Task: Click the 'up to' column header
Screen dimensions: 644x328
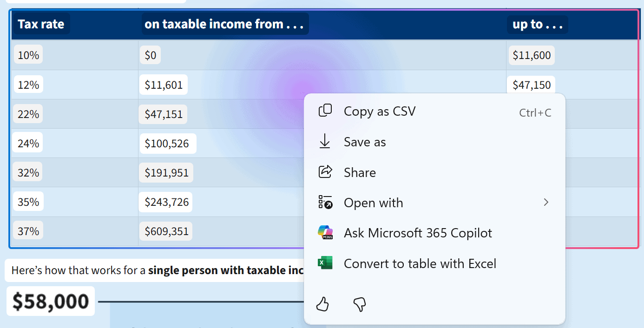Action: coord(537,24)
